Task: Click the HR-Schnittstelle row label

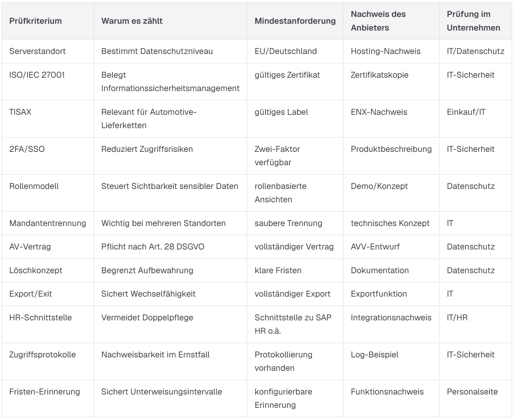Action: (40, 318)
